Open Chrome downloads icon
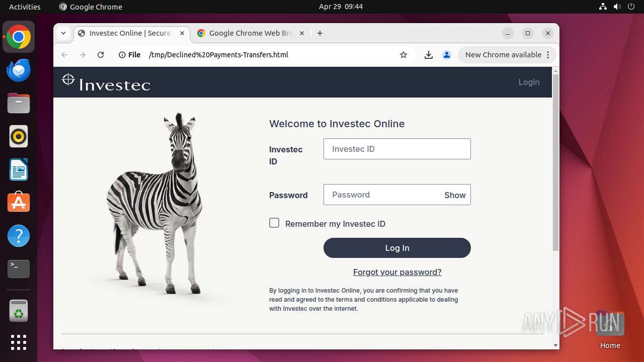The width and height of the screenshot is (644, 362). 429,55
